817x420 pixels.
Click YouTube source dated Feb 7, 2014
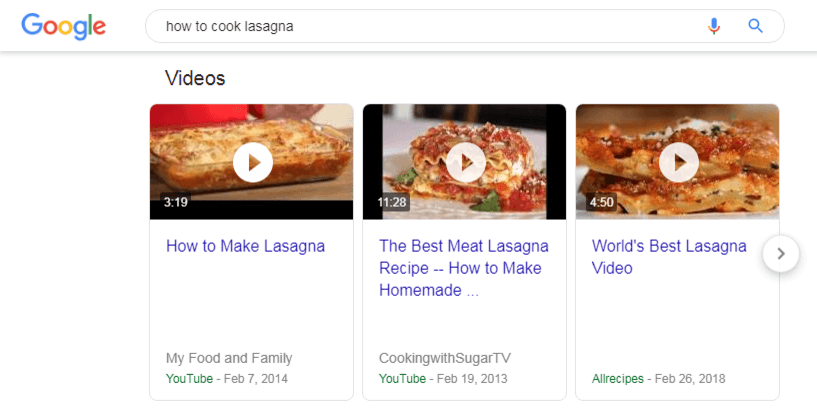click(189, 379)
